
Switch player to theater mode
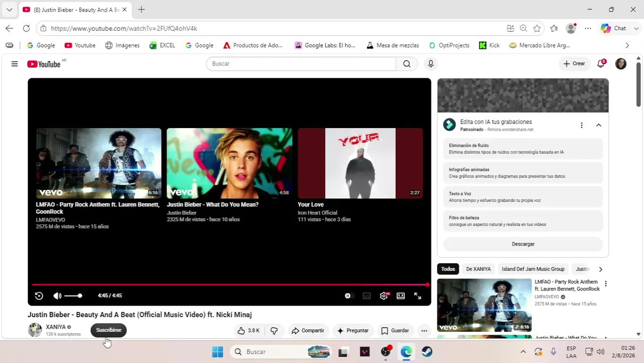click(401, 296)
